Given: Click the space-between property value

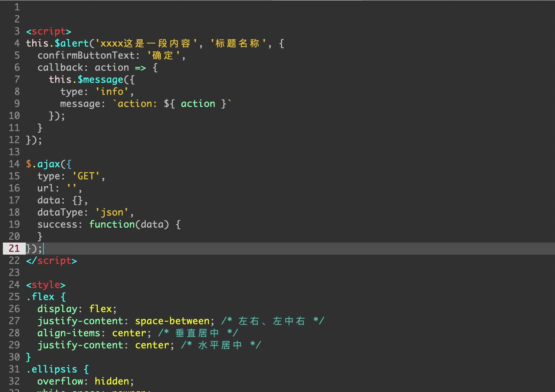Looking at the screenshot, I should tap(172, 321).
